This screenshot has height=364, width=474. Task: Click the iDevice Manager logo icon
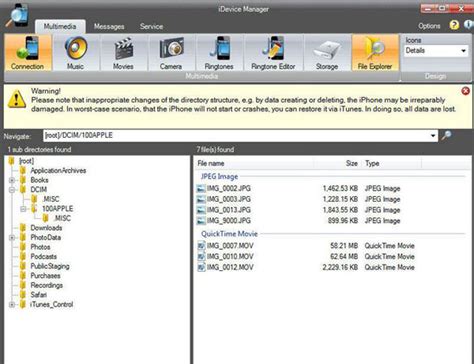coord(17,15)
